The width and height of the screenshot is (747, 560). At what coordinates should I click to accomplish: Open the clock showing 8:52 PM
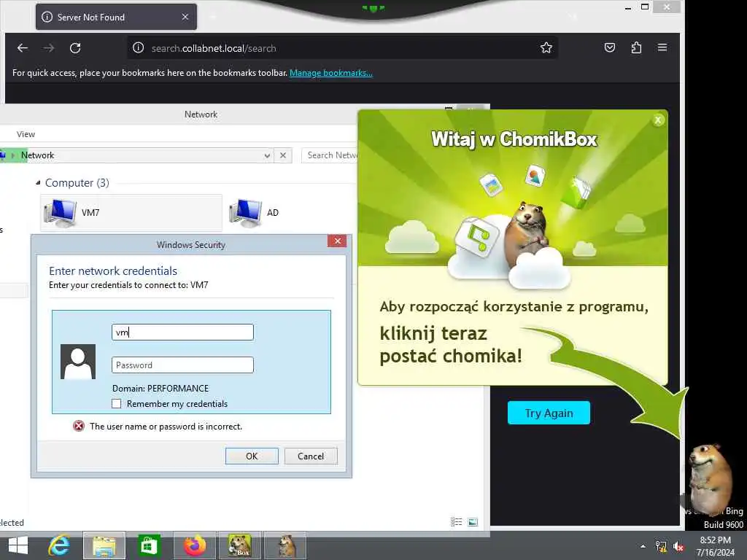click(715, 546)
